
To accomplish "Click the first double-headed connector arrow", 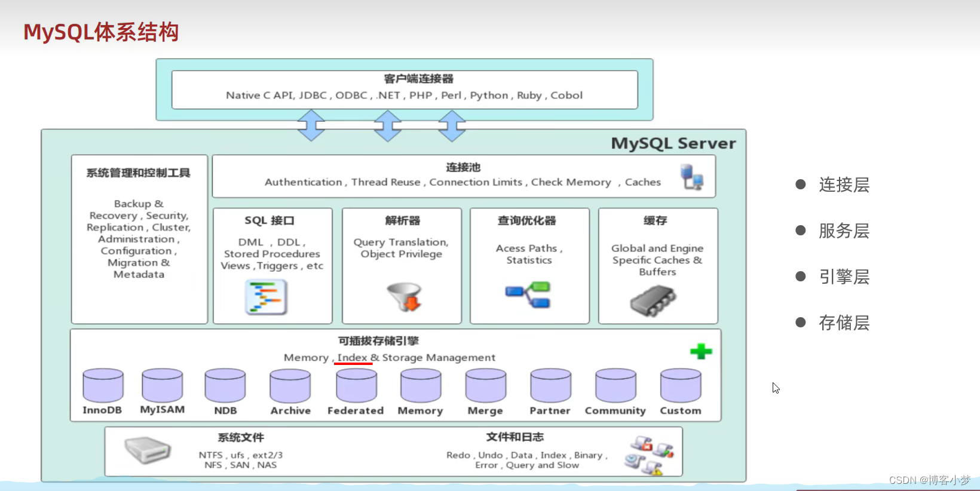I will (311, 125).
